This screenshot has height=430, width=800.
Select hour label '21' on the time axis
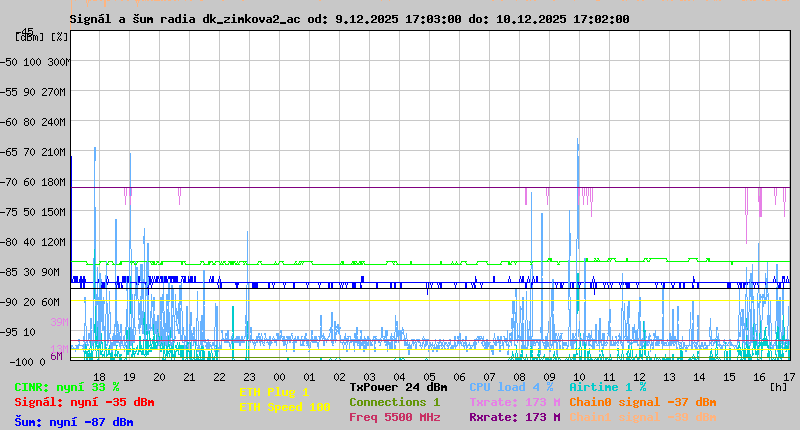(x=189, y=377)
